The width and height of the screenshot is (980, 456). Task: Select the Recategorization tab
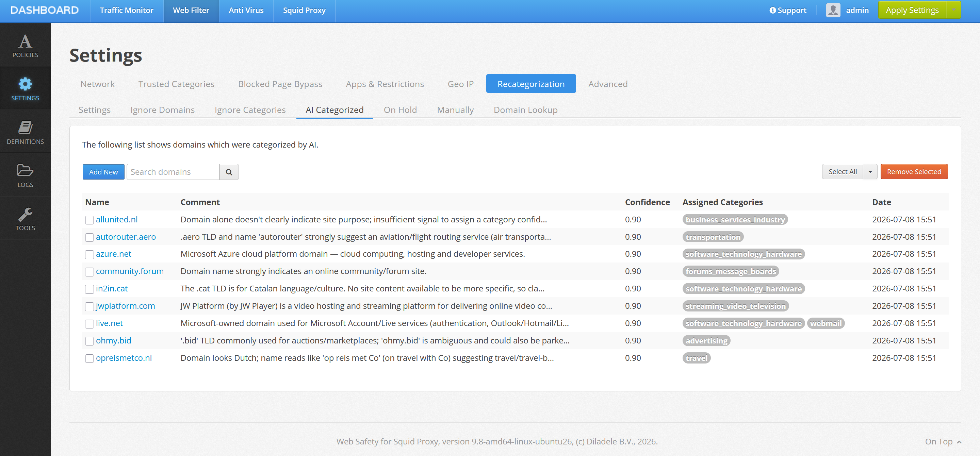(531, 84)
